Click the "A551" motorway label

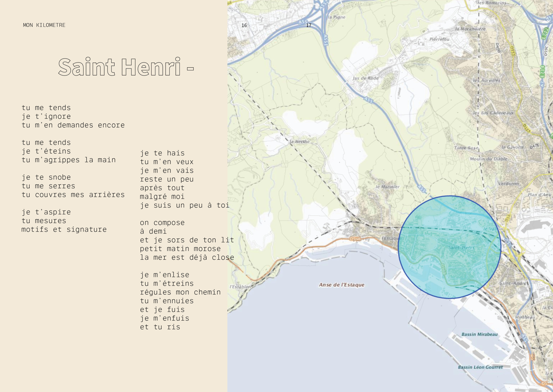coord(326,40)
